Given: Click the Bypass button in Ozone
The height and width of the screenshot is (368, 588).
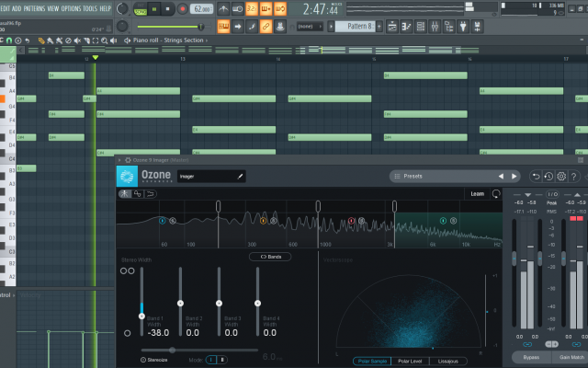Looking at the screenshot, I should [x=531, y=357].
